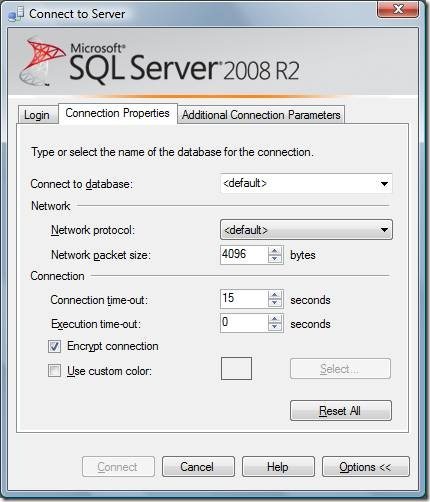Switch to the Login tab
The width and height of the screenshot is (430, 502).
[x=37, y=115]
